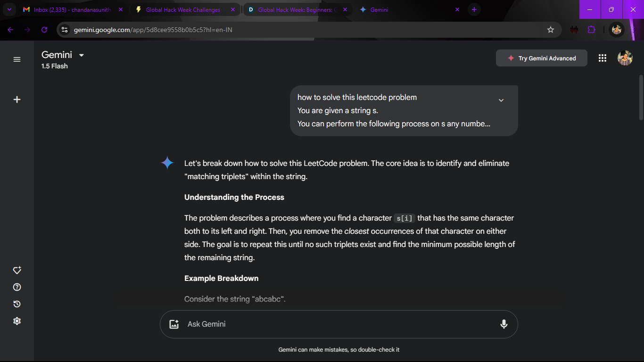Open Gem manager heart icon in sidebar
This screenshot has width=644, height=362.
click(17, 270)
